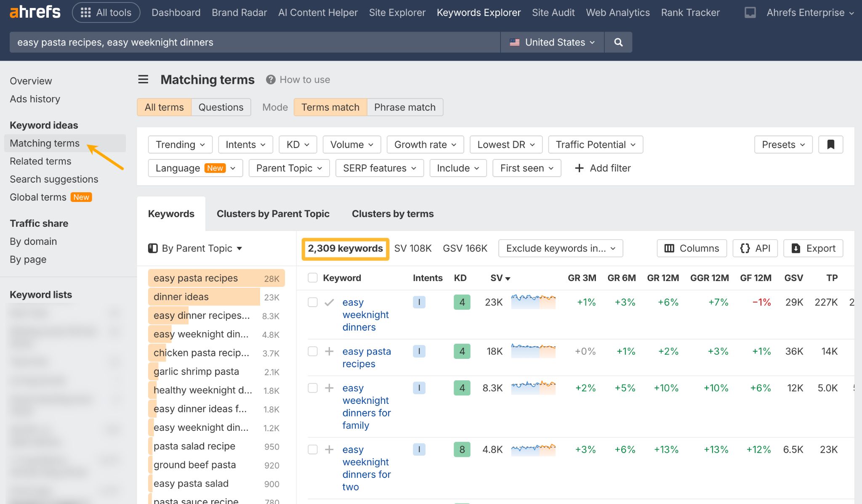Expand the 'By Parent Topic' grouping selector
The width and height of the screenshot is (862, 504).
click(195, 248)
